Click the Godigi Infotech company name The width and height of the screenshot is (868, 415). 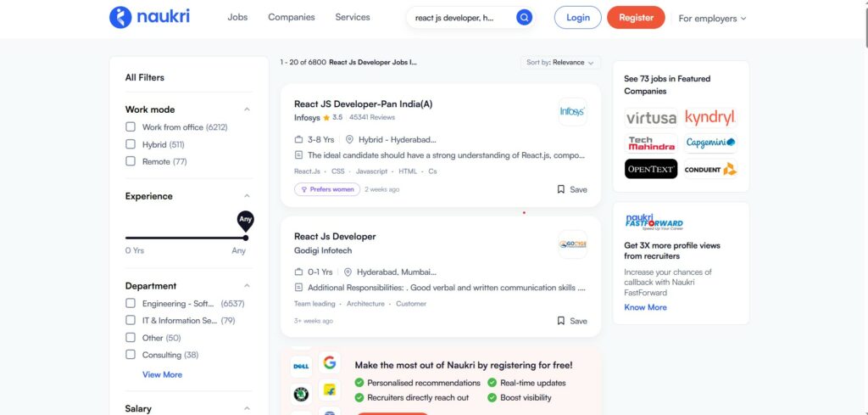click(323, 250)
